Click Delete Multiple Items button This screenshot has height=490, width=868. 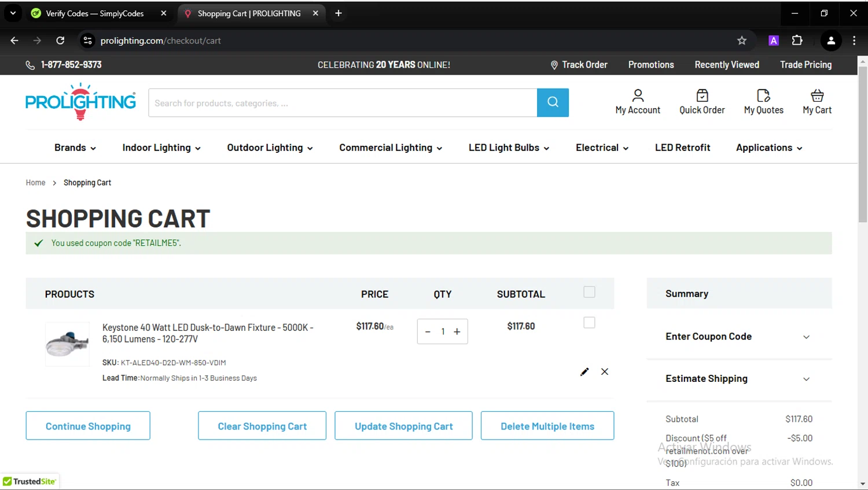click(547, 426)
